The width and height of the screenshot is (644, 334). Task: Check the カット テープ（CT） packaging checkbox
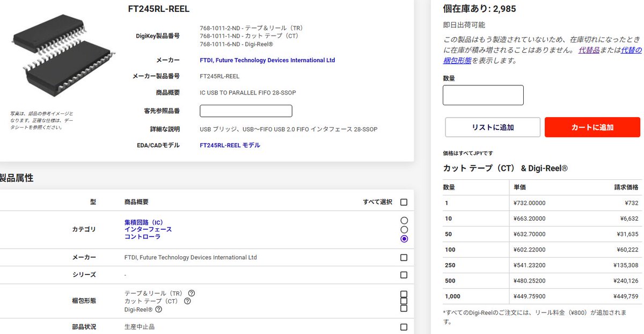404,301
